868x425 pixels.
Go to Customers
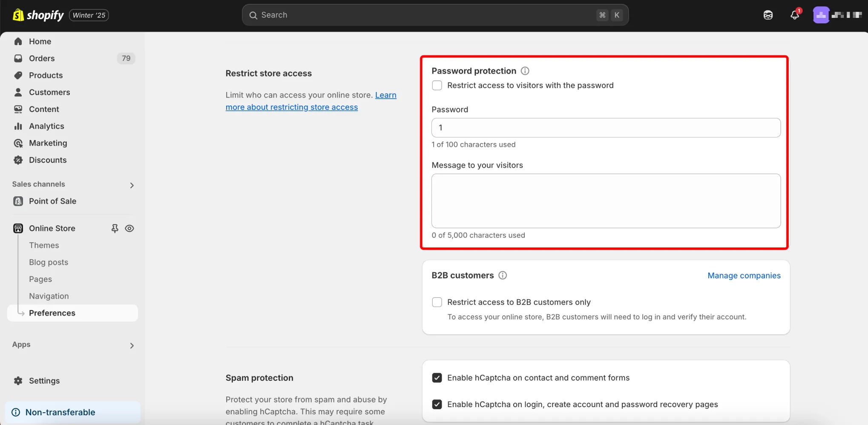(49, 92)
